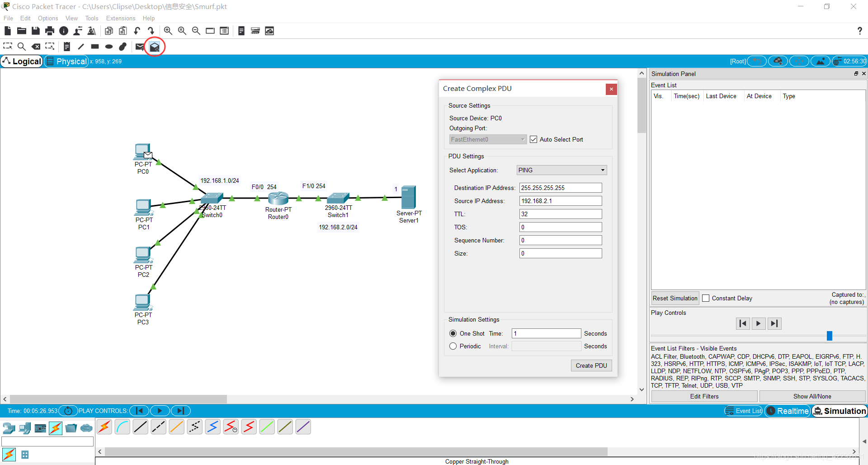Open the Options menu
The width and height of the screenshot is (868, 465).
coord(48,18)
